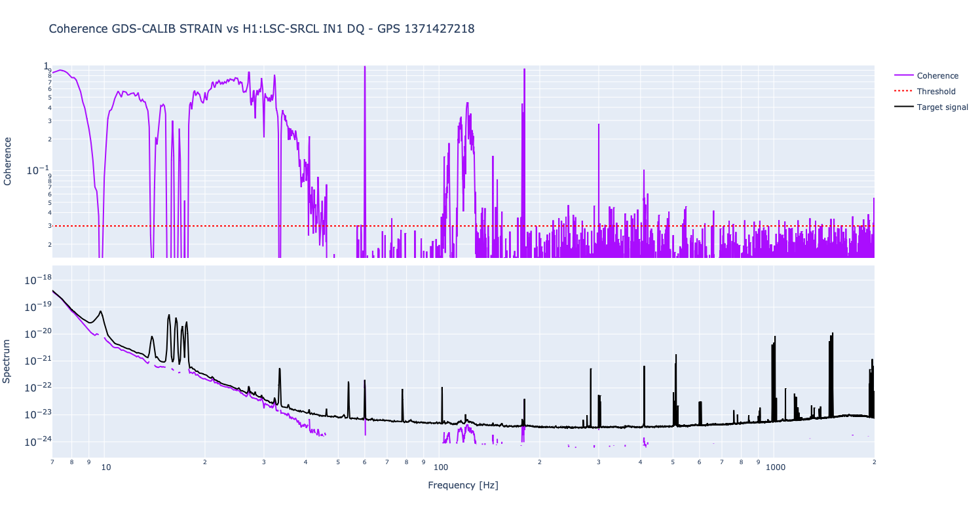Click the Coherence y-axis title
The height and width of the screenshot is (510, 980).
pos(8,161)
